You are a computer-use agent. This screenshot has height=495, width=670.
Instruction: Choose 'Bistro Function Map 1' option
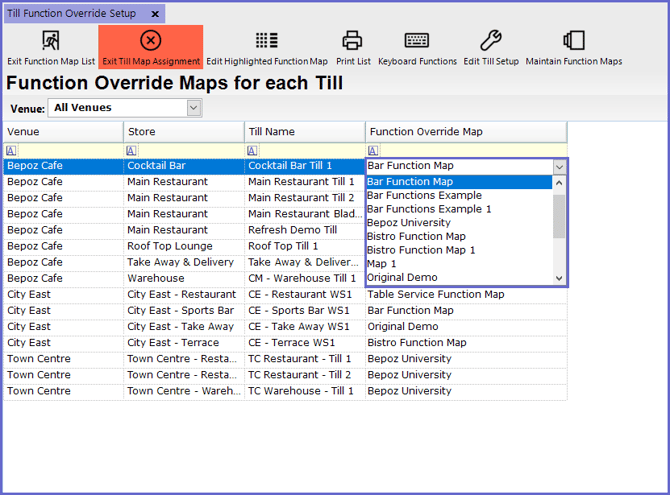click(420, 250)
